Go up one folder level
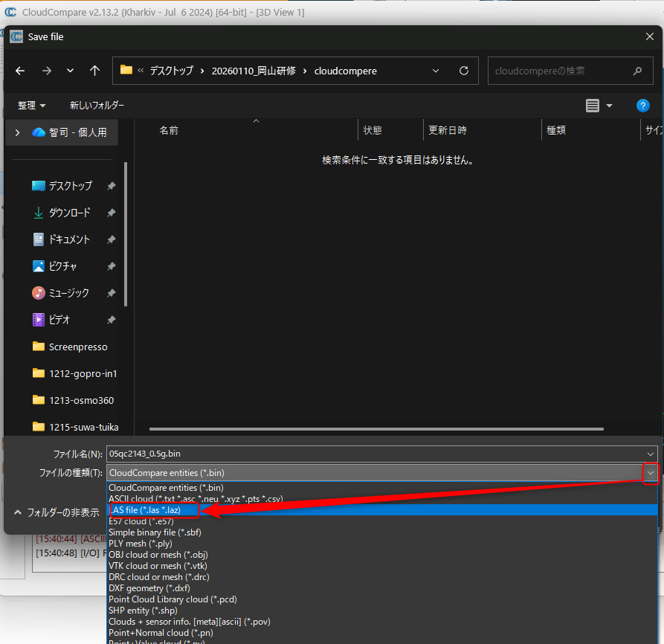 (94, 71)
